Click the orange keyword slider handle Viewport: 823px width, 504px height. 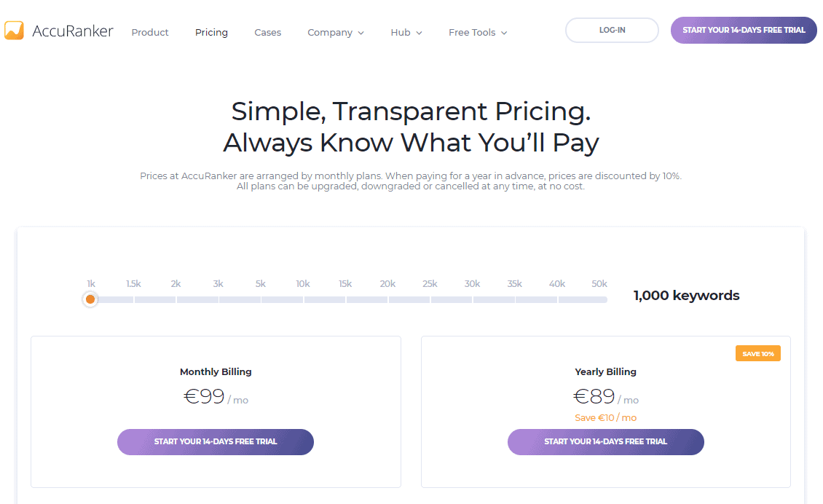pyautogui.click(x=90, y=299)
